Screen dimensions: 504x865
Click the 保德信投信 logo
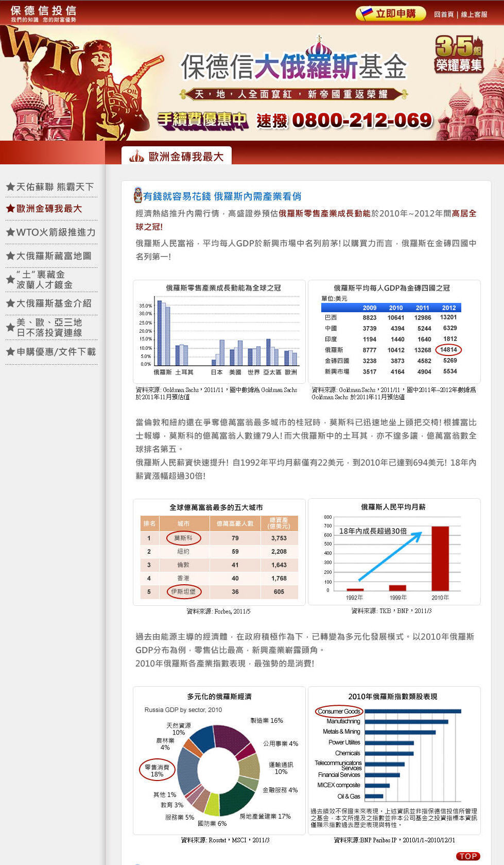tap(43, 13)
